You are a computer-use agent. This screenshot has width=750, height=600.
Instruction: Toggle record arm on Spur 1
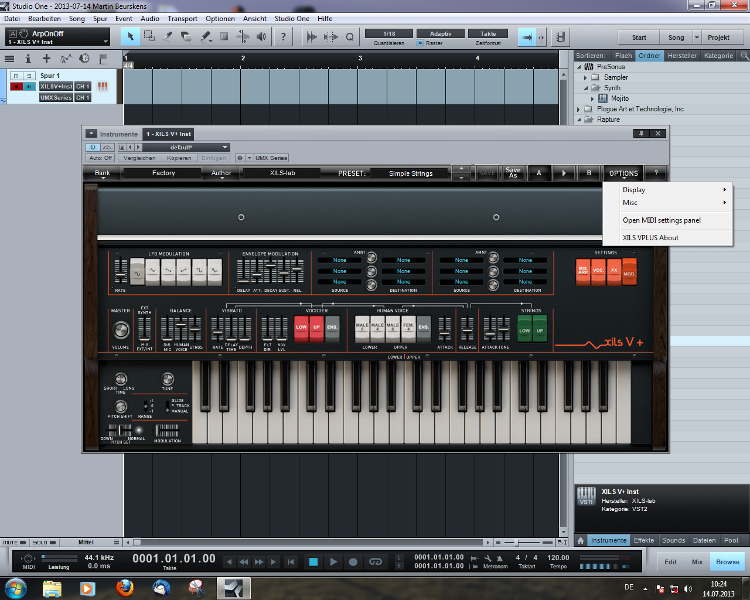point(16,87)
